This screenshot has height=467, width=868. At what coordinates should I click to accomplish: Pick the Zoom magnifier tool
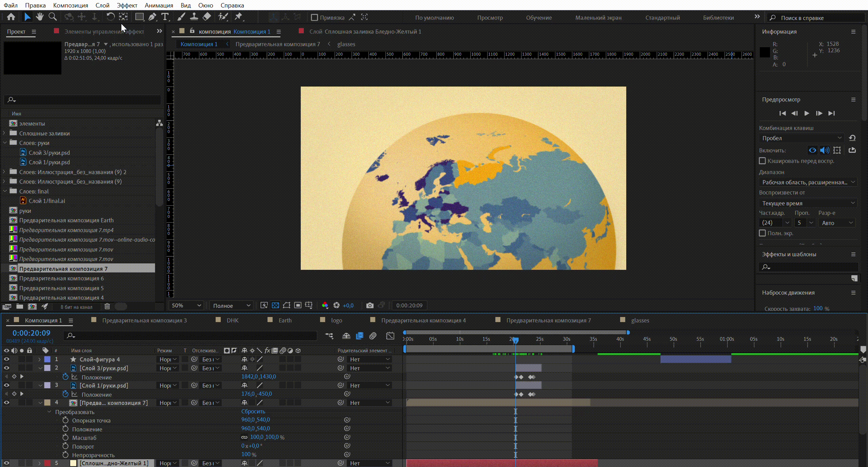coord(52,17)
